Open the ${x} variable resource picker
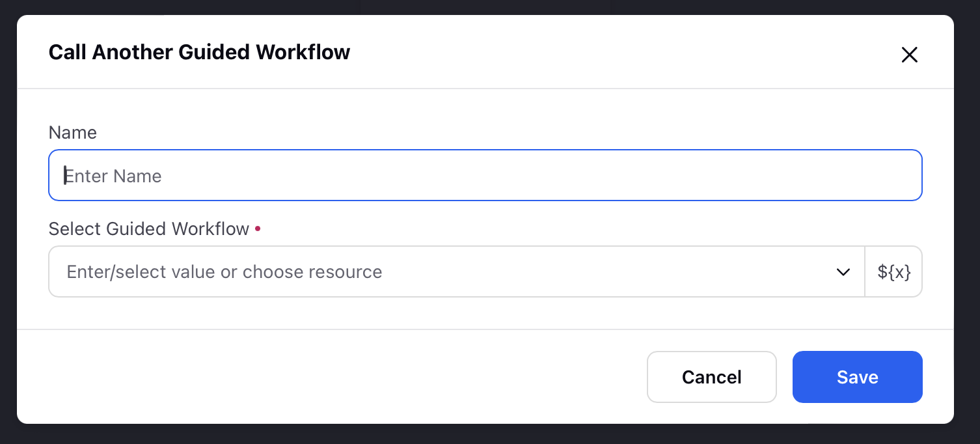This screenshot has height=444, width=980. tap(893, 271)
